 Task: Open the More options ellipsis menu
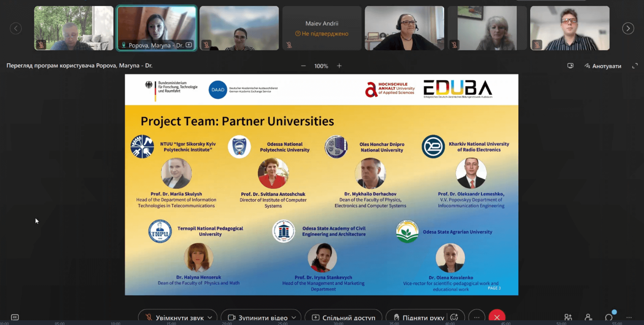point(476,317)
